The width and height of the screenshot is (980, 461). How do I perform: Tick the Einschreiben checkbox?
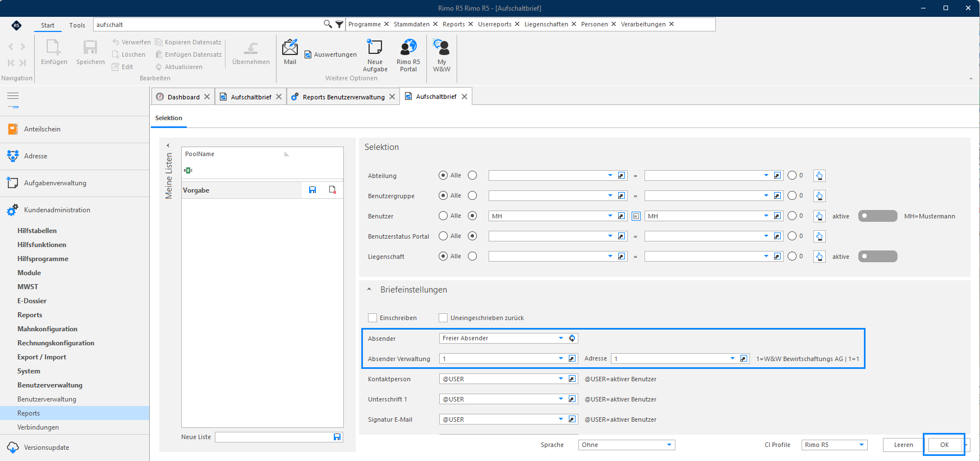372,318
